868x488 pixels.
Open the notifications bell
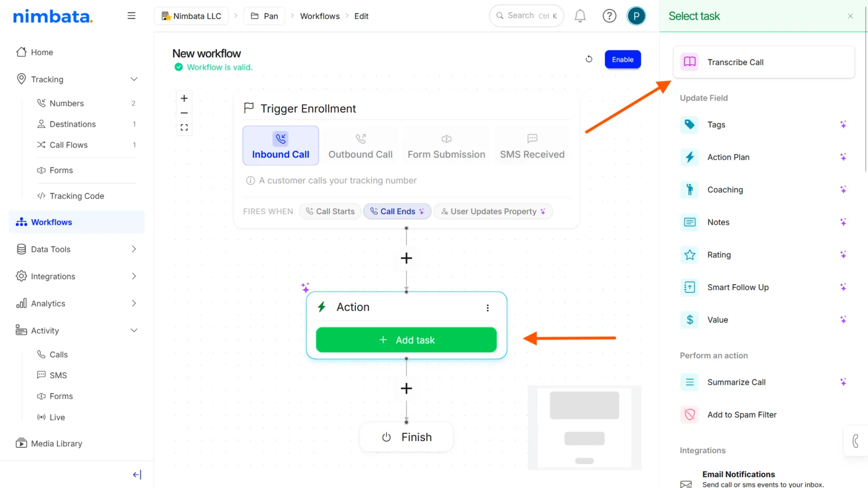(x=580, y=16)
